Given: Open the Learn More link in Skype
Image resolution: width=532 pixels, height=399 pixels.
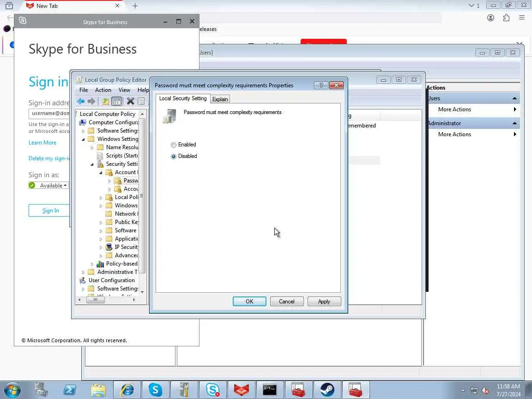Looking at the screenshot, I should [x=42, y=143].
